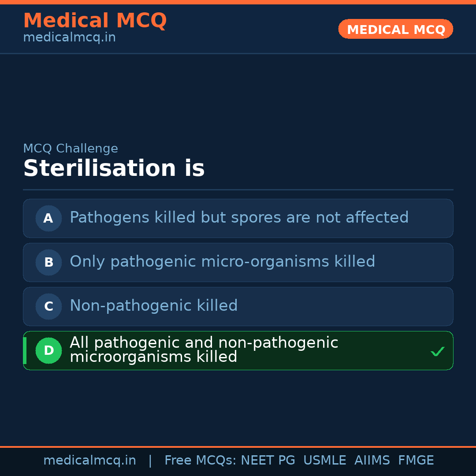Click the green accent bar on option D

25,350
